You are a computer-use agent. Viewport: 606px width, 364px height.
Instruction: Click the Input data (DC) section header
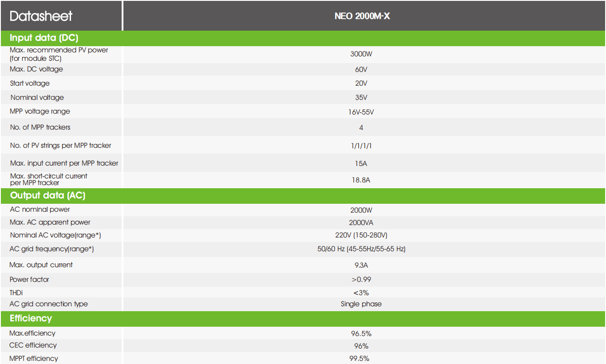coord(303,38)
